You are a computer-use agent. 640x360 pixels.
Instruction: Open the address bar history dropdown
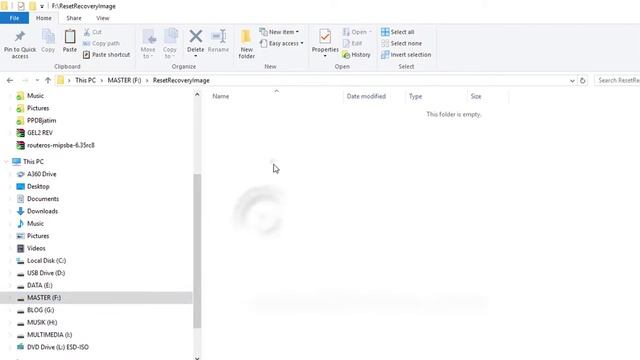[x=572, y=81]
